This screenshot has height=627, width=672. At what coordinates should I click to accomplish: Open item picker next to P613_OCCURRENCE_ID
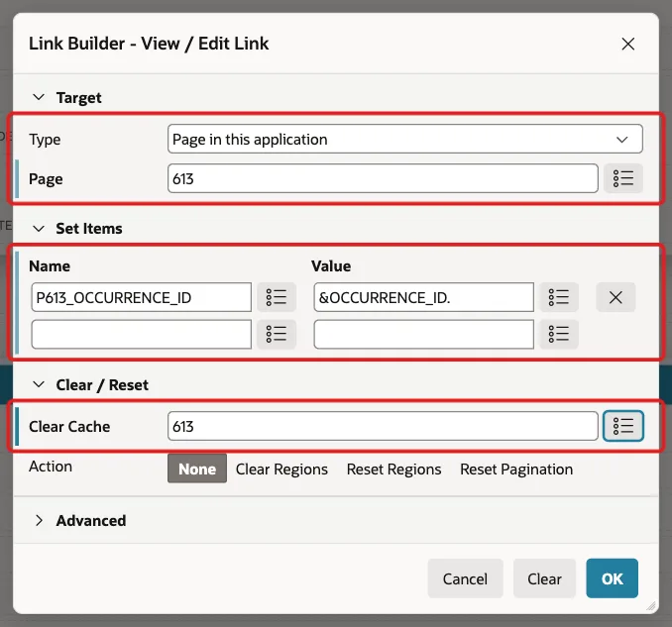[277, 297]
